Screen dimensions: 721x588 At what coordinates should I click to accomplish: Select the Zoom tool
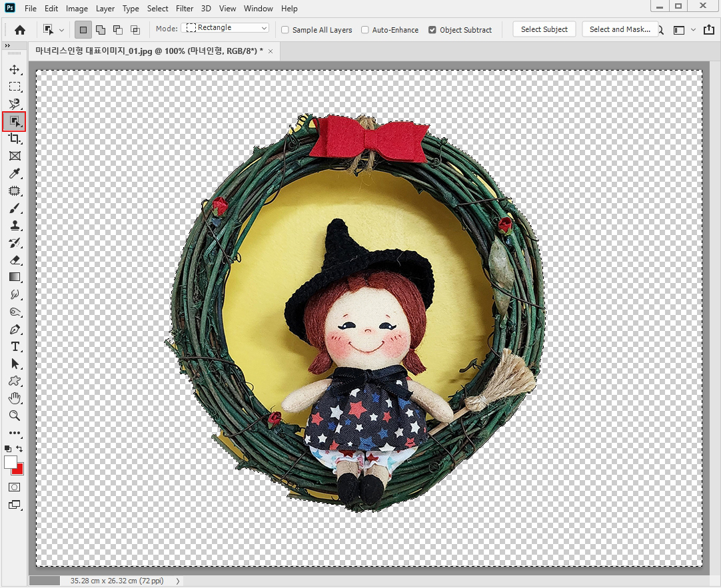14,416
